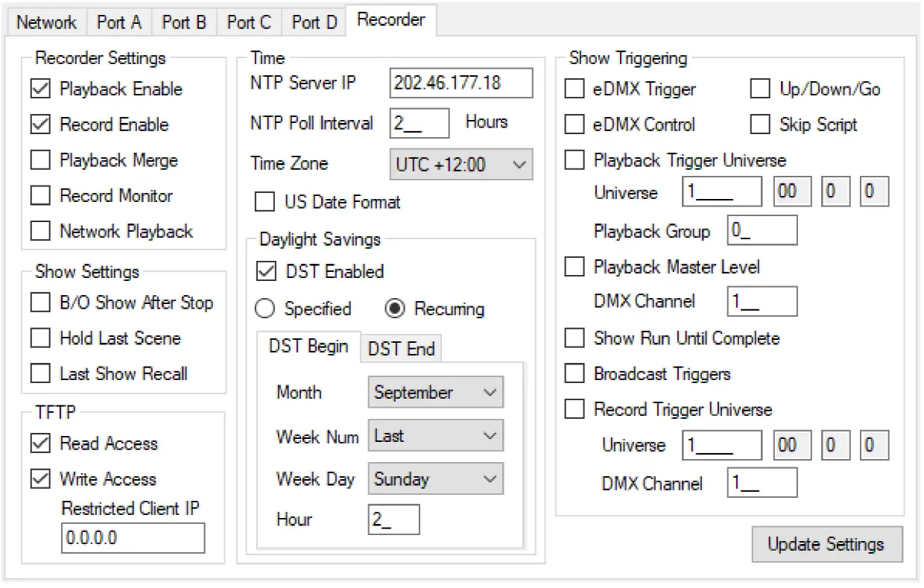
Task: Click the Update Settings button
Action: (827, 544)
